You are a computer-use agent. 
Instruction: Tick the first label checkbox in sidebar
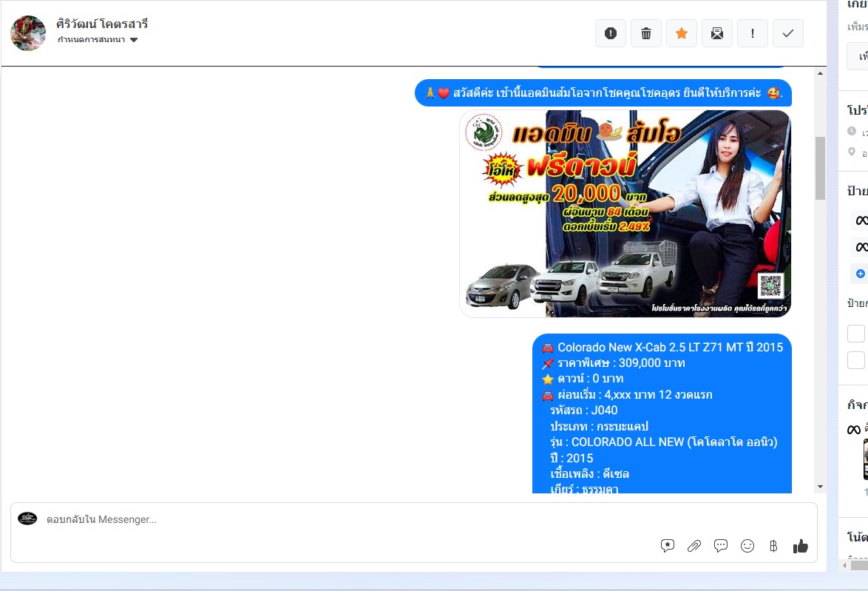855,334
